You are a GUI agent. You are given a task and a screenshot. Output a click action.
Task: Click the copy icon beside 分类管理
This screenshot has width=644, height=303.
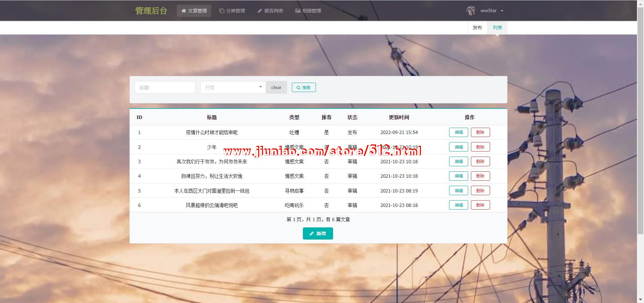222,11
